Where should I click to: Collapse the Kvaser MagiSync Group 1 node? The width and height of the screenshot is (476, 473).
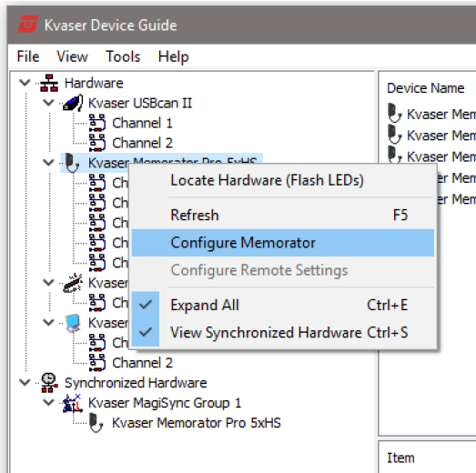point(48,402)
